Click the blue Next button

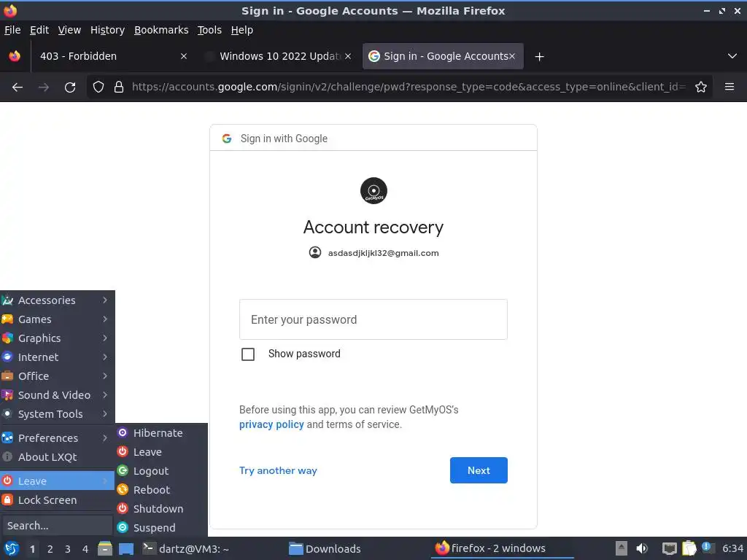[479, 470]
